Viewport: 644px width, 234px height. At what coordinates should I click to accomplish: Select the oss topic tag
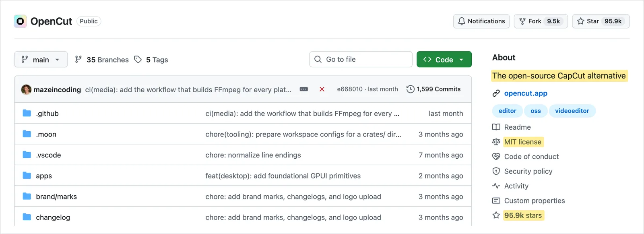tap(536, 111)
